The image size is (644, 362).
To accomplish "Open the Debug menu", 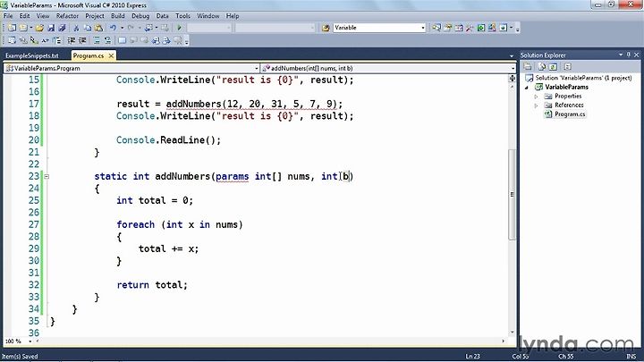I will click(140, 16).
